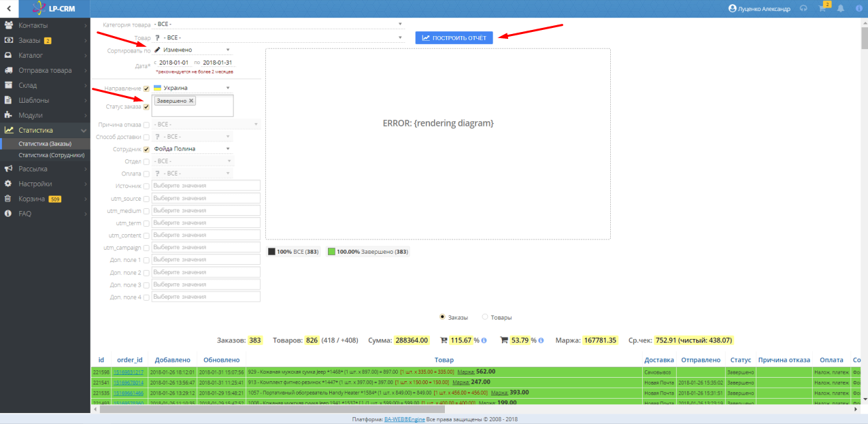Enable the Отдел filter checkbox
Viewport: 868px width, 424px height.
pos(146,161)
